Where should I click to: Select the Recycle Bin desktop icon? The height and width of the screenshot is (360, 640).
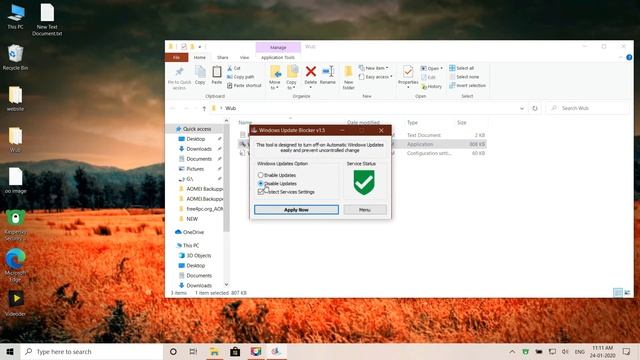[15, 58]
